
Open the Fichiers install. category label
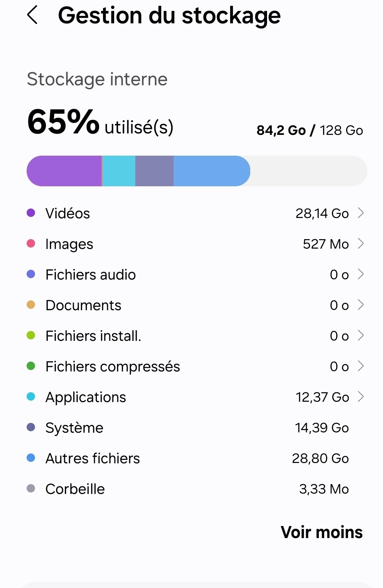93,336
